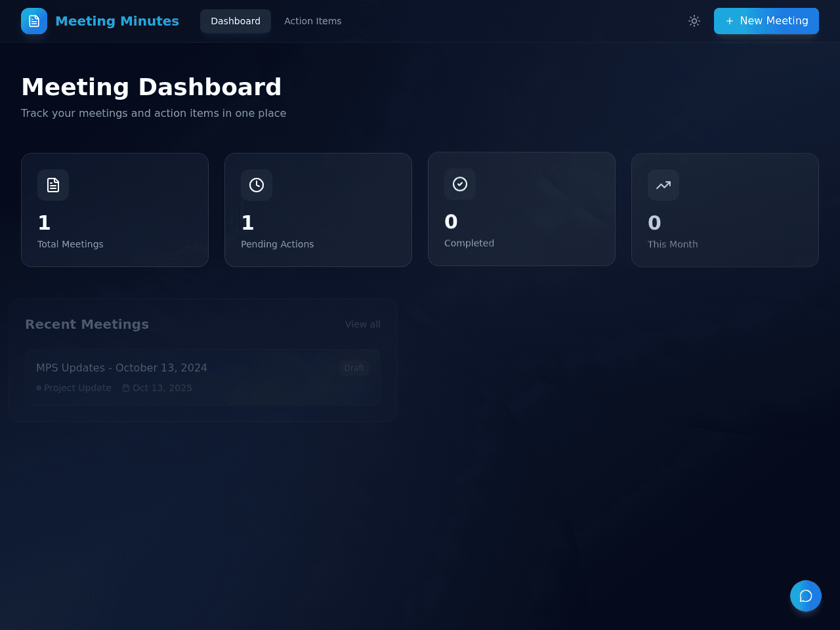Select the This Month label

(673, 244)
